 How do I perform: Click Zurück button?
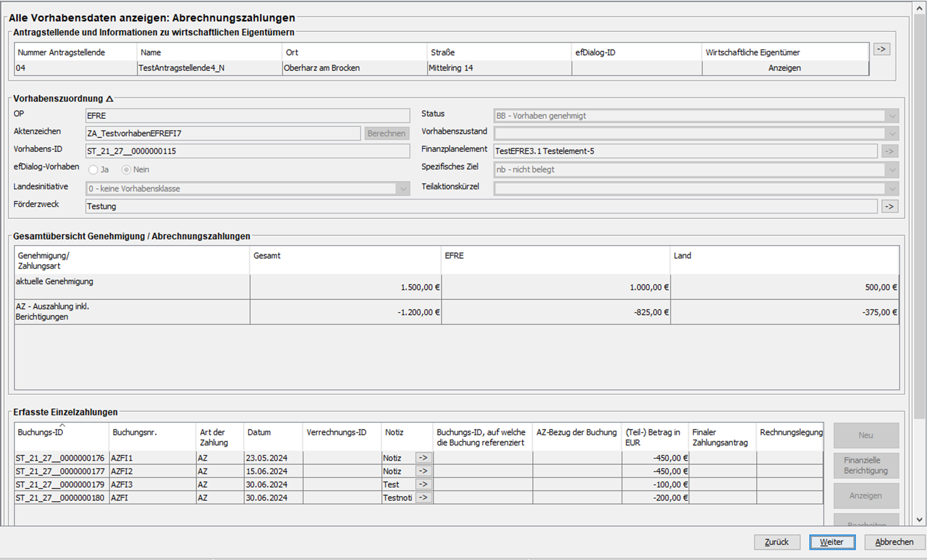tap(777, 542)
